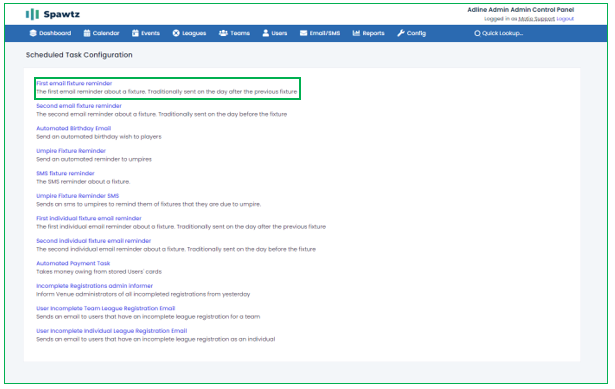Open the Leagues menu item
The width and height of the screenshot is (615, 389).
pyautogui.click(x=189, y=33)
